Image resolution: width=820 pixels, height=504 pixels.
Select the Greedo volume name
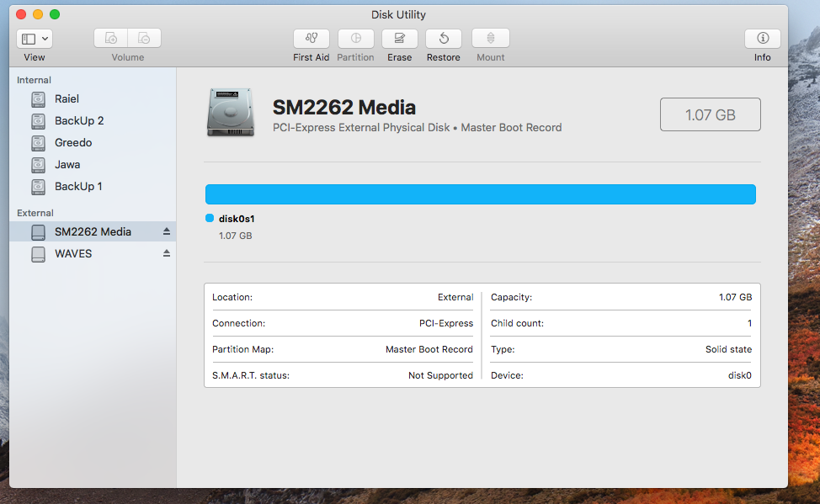pyautogui.click(x=73, y=143)
